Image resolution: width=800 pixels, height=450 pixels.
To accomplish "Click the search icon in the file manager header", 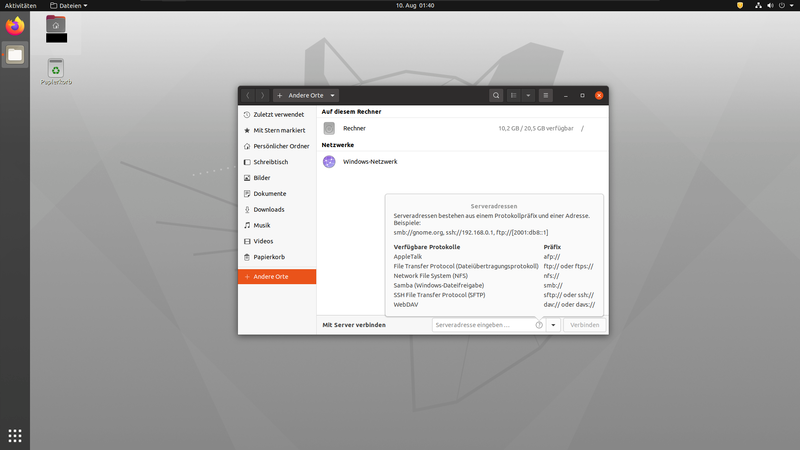I will point(496,95).
